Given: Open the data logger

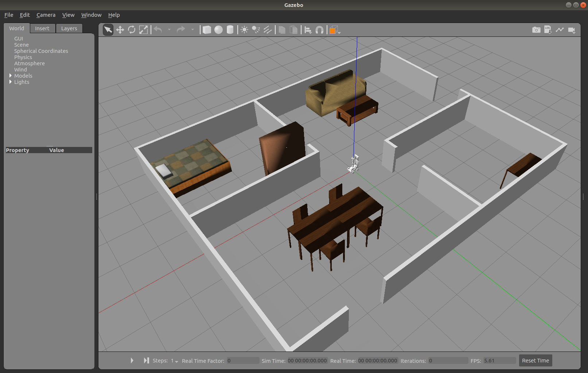Looking at the screenshot, I should click(548, 30).
